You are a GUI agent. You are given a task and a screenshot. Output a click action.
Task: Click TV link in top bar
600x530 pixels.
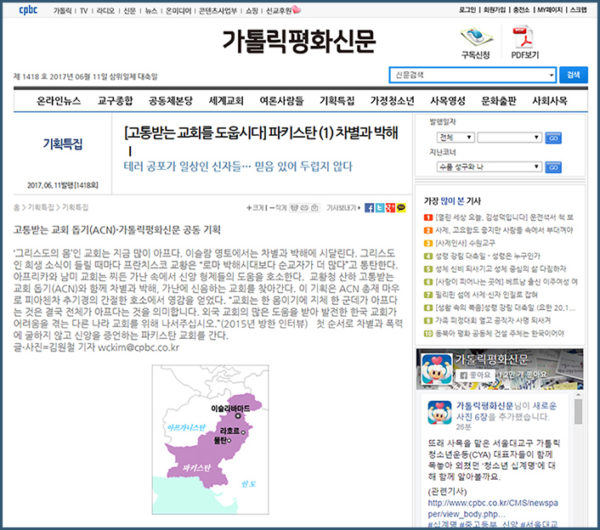tap(84, 11)
